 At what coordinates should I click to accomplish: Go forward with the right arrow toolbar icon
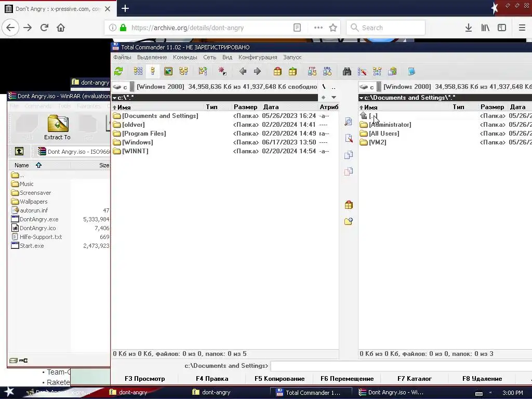(258, 71)
